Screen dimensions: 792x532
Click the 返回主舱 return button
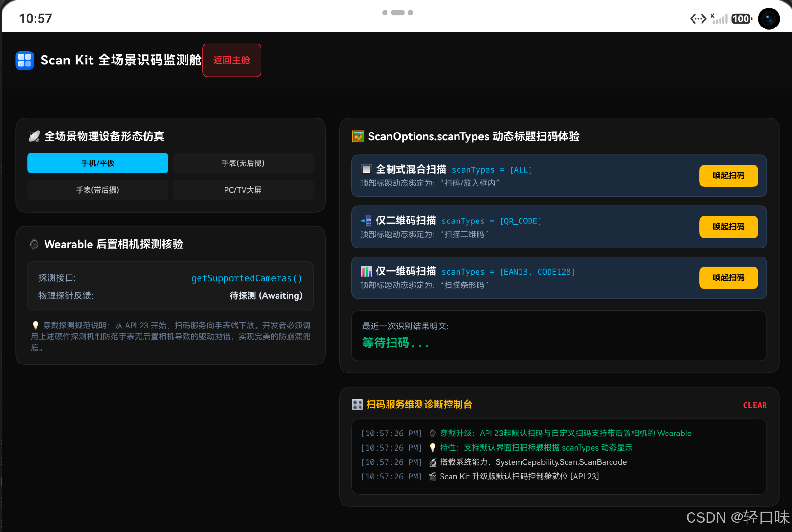pos(232,60)
